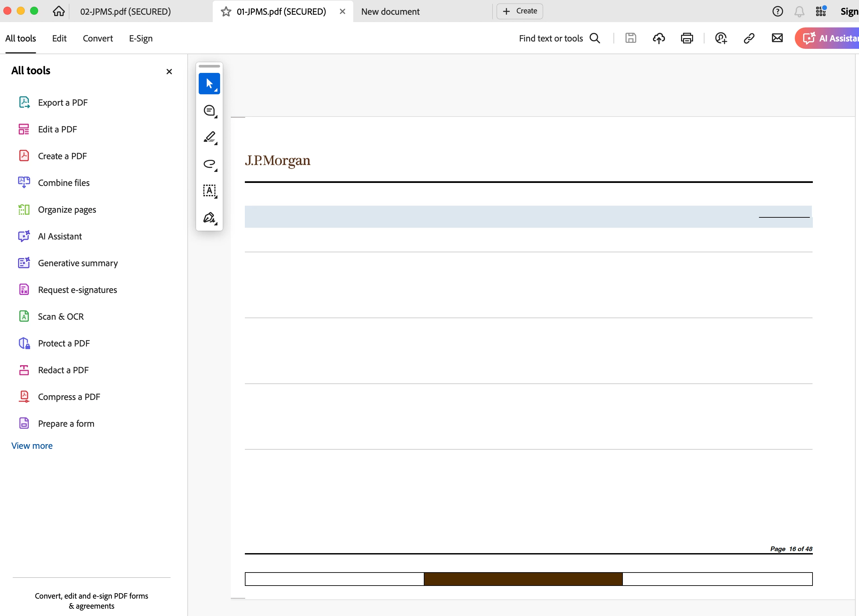Click the print icon
Screen dimensions: 859x616
click(x=687, y=38)
